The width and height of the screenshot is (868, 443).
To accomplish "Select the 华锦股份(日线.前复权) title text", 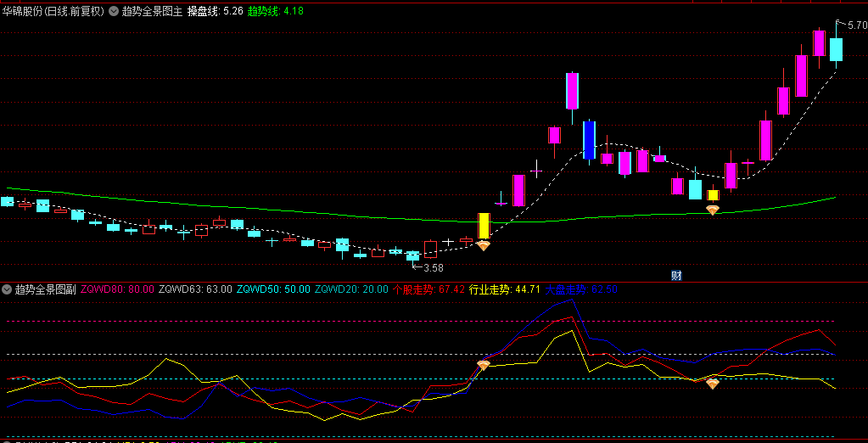I will pos(53,10).
